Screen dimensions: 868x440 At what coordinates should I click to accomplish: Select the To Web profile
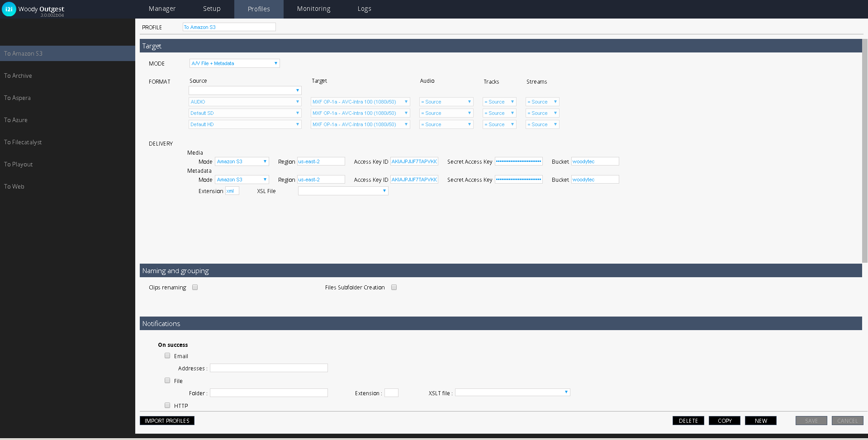67,186
